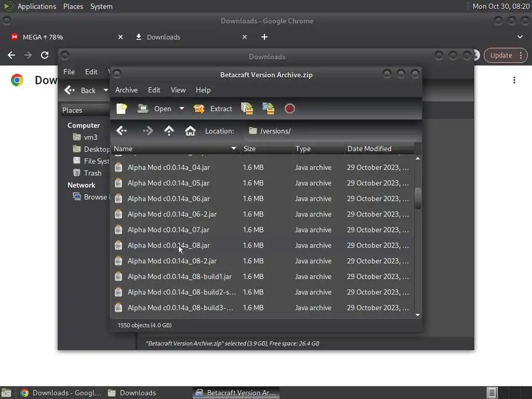Screen dimensions: 532x399
Task: Browse Network in Places sidebar
Action: tap(91, 197)
